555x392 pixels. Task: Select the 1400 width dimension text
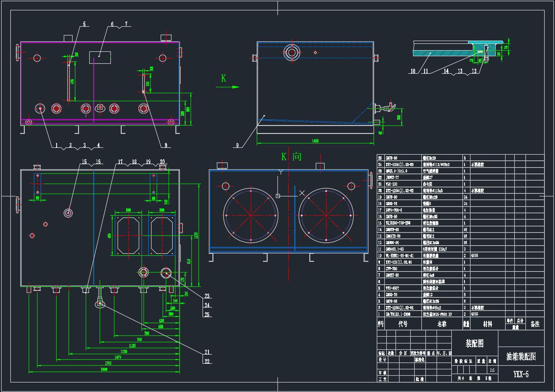[315, 141]
